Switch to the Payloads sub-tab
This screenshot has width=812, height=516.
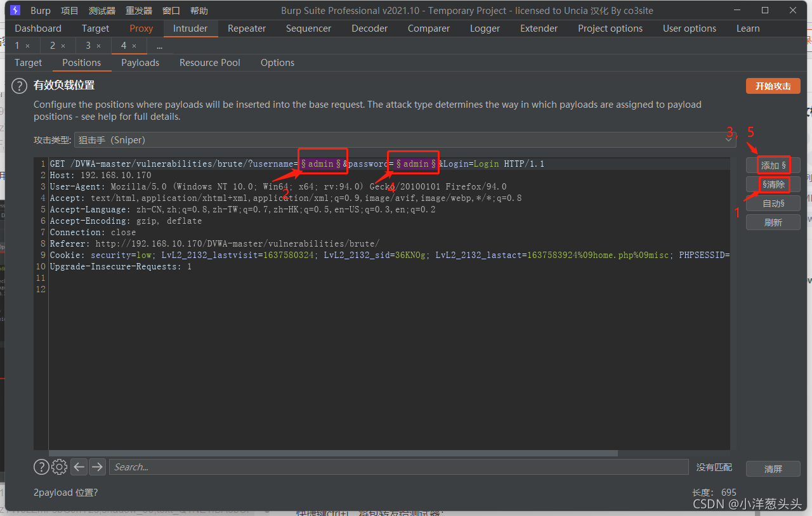(140, 63)
